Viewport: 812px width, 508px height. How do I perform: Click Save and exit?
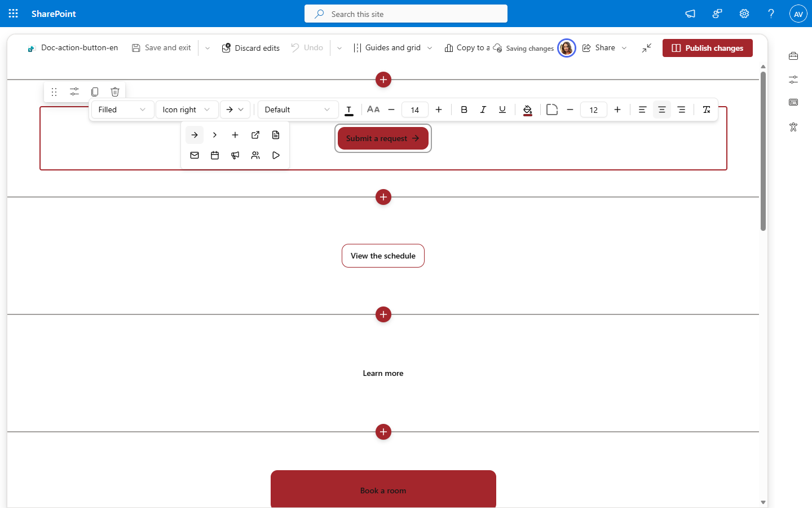click(x=161, y=48)
